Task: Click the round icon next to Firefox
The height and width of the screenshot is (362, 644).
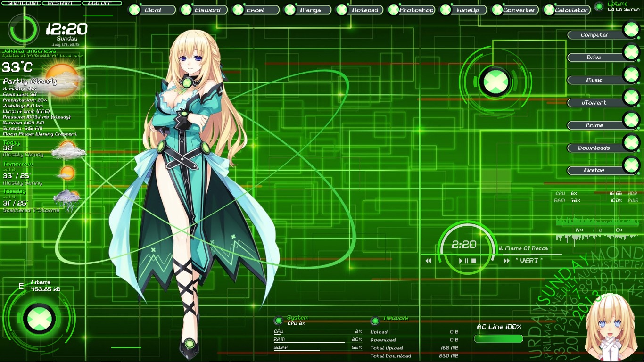Action: 631,165
